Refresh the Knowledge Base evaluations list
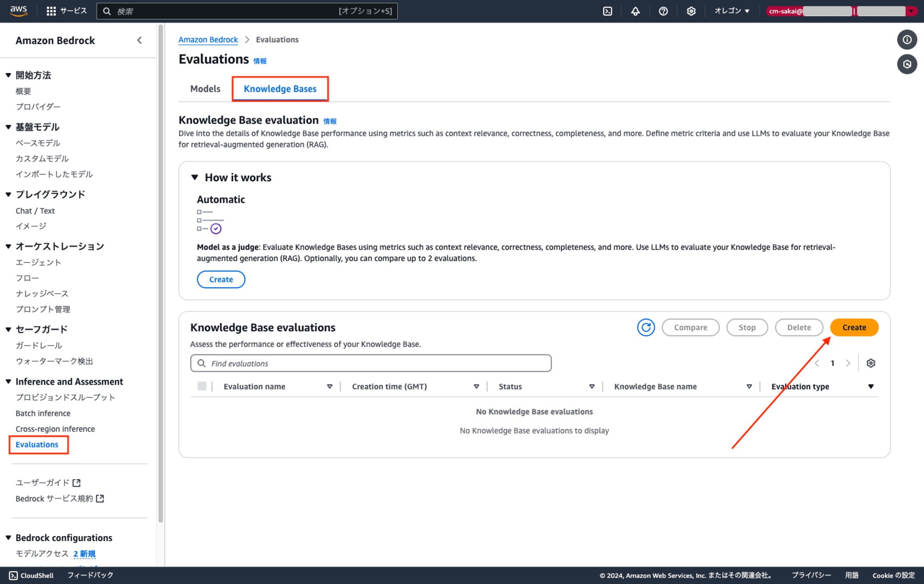 click(646, 327)
